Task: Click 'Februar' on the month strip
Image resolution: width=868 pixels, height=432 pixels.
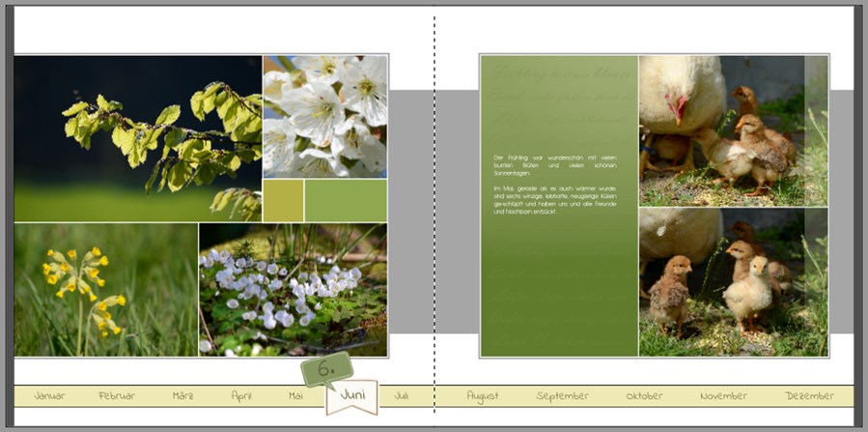Action: click(x=117, y=396)
